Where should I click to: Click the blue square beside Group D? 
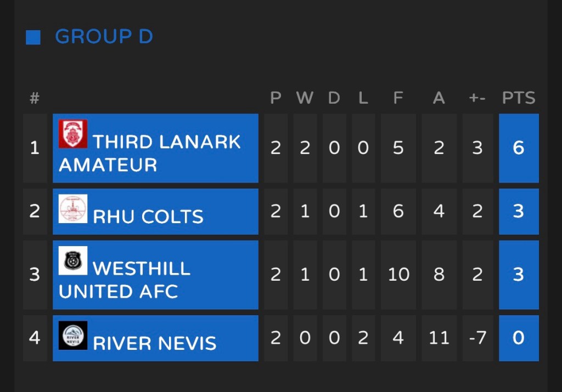pyautogui.click(x=33, y=37)
